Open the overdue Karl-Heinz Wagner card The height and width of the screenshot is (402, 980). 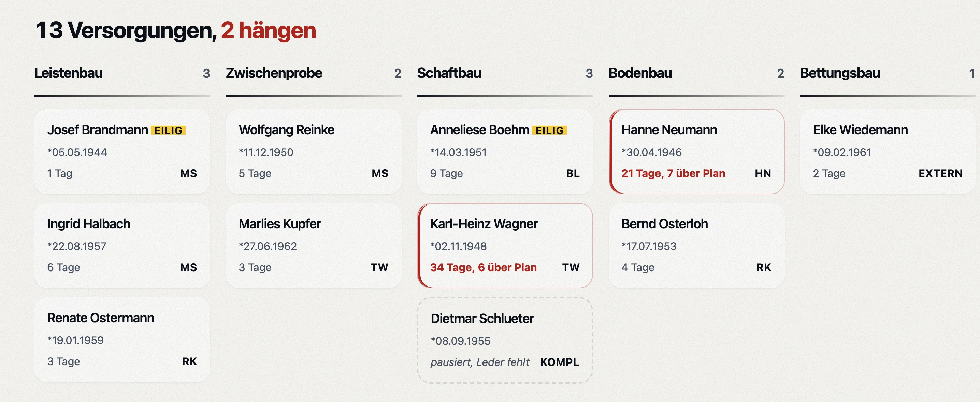pos(505,245)
